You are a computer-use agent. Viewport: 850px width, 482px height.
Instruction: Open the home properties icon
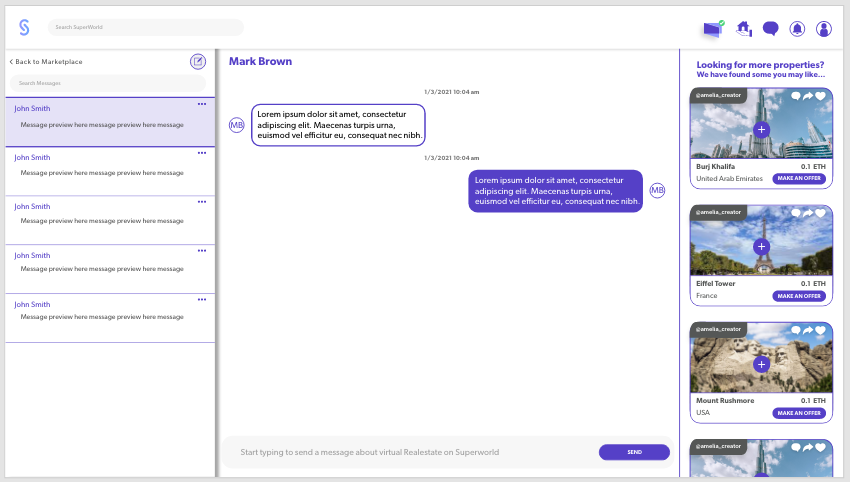pos(744,28)
